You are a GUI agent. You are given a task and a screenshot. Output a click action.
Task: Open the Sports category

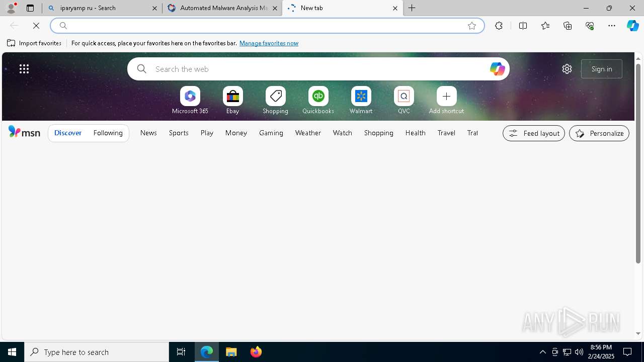(x=179, y=133)
